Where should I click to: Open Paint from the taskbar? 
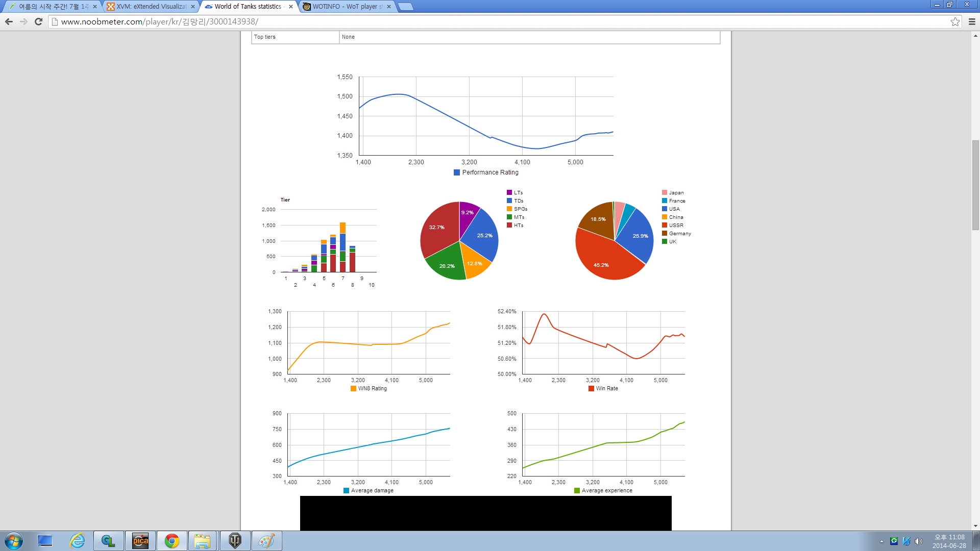click(266, 541)
